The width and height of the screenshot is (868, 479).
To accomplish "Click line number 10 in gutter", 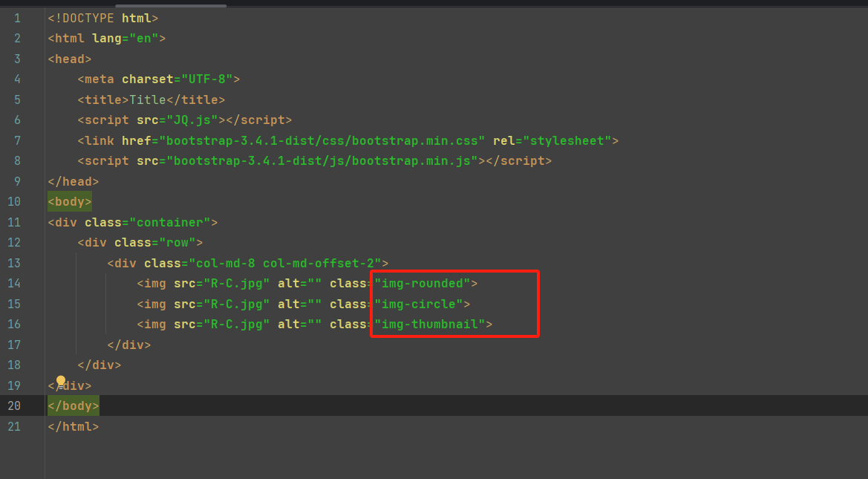I will [x=14, y=201].
